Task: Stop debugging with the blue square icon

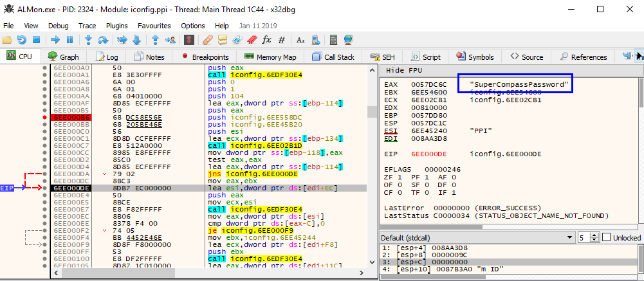Action: 36,40
